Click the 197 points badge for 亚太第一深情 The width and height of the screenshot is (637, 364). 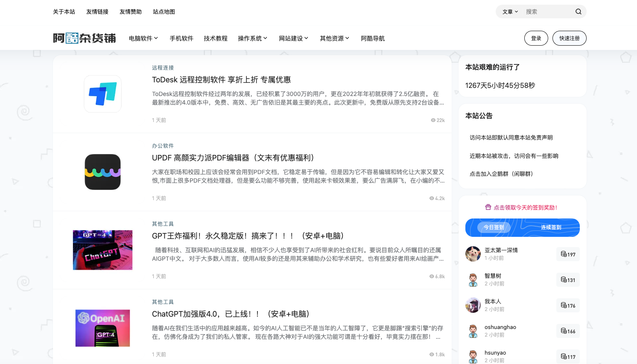click(x=568, y=254)
